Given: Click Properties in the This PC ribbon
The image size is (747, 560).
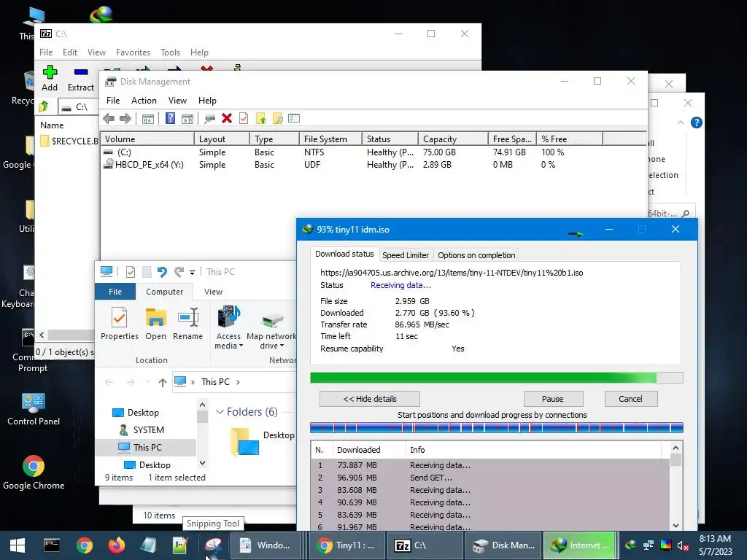Looking at the screenshot, I should pos(119,324).
